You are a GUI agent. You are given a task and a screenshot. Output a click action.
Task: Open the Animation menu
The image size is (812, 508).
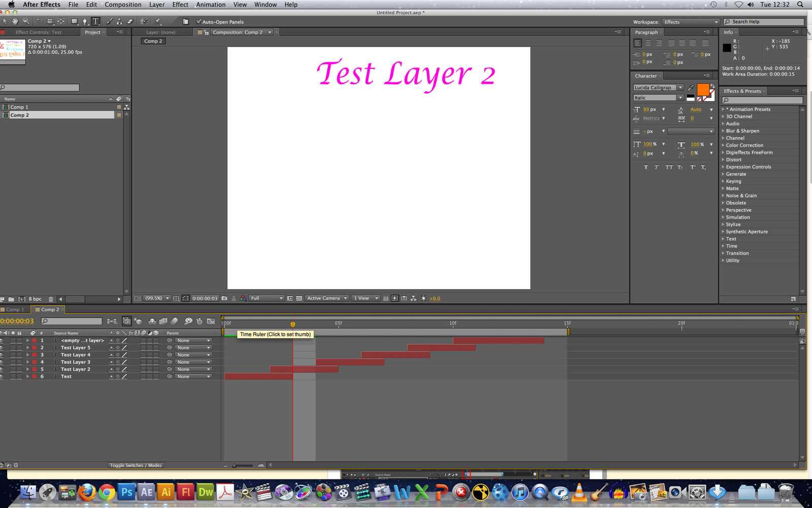(x=211, y=5)
